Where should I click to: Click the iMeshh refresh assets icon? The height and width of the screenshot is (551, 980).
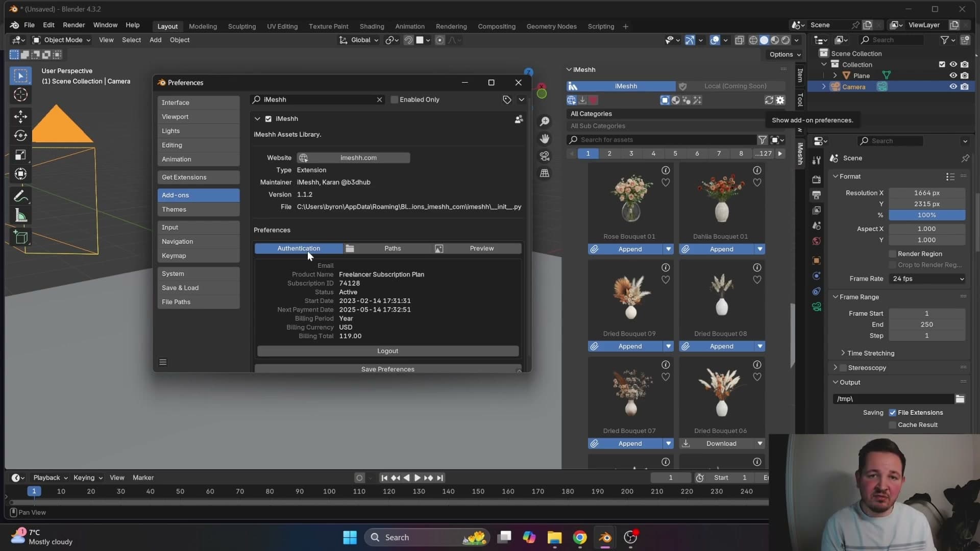point(769,100)
